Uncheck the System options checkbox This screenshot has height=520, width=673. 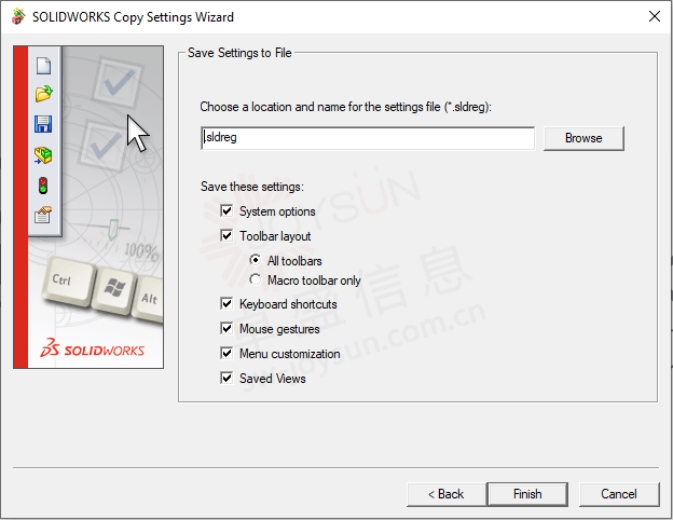226,211
